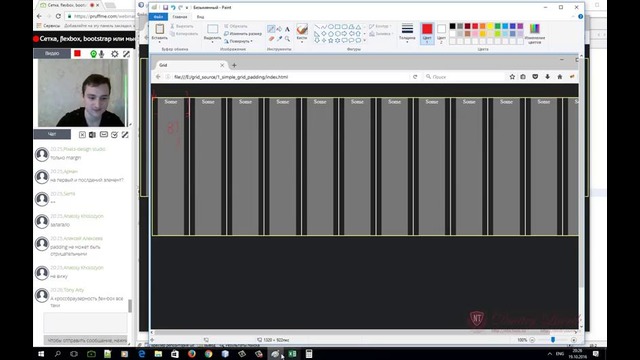Click the reload icon in embedded Firefox address bar
Viewport: 640px width, 360px height.
[415, 77]
